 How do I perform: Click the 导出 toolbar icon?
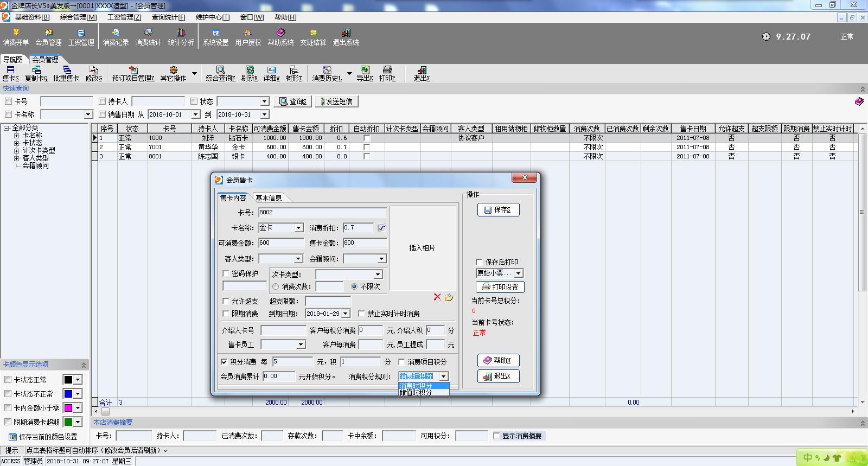(x=365, y=74)
